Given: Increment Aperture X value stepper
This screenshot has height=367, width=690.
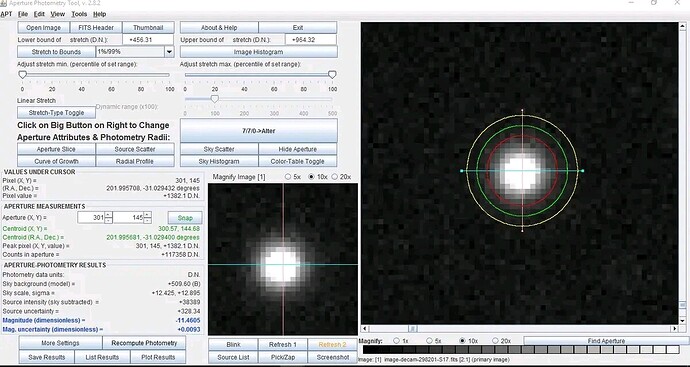Looking at the screenshot, I should (x=108, y=215).
